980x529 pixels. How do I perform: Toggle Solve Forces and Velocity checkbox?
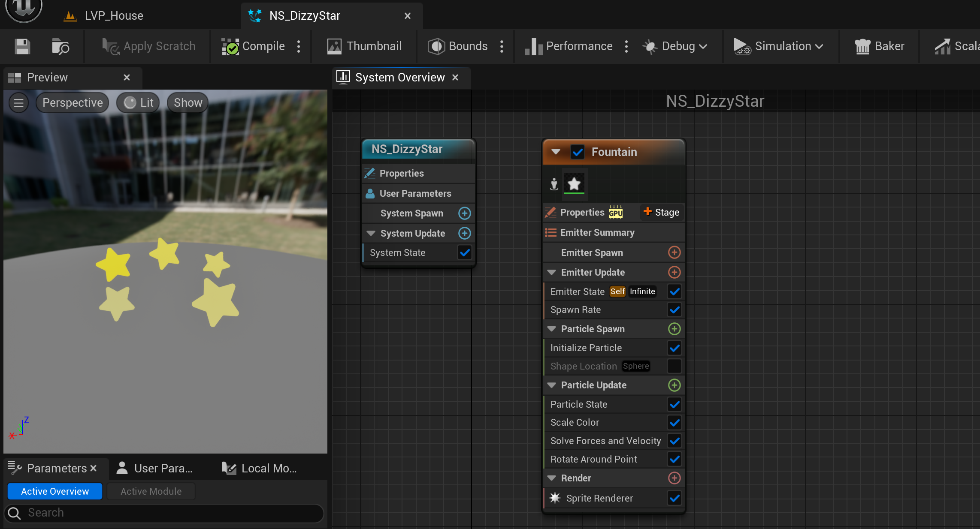point(675,441)
